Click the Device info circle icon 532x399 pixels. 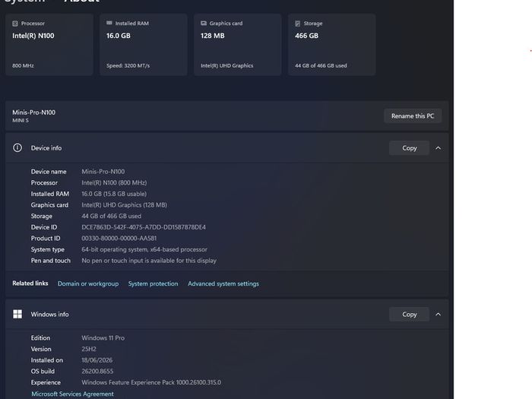pyautogui.click(x=17, y=148)
